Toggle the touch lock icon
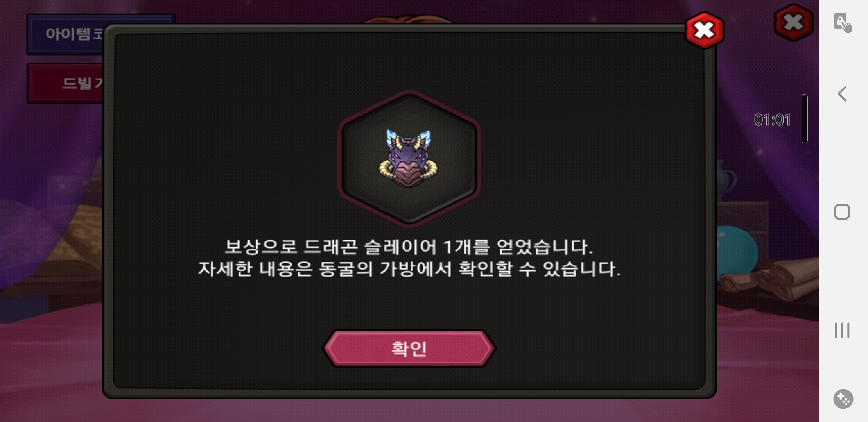 pos(843,23)
